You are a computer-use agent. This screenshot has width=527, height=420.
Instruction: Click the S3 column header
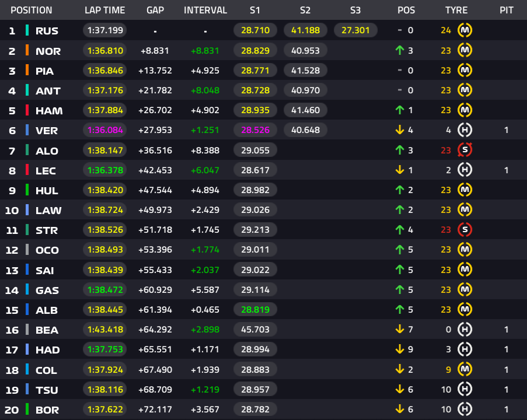coord(355,10)
